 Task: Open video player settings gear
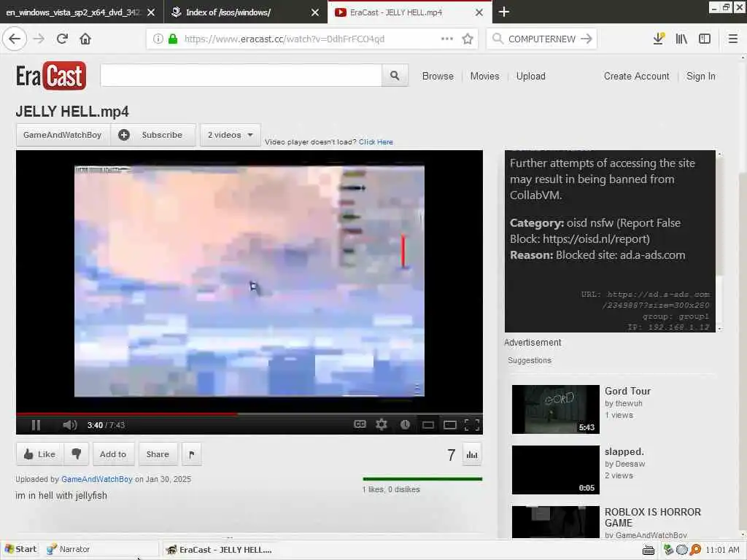tap(381, 424)
